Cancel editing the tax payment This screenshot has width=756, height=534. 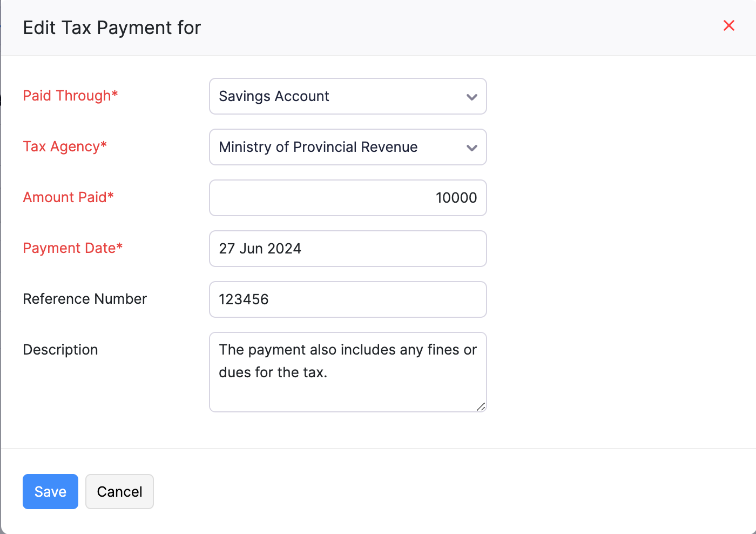click(x=119, y=491)
